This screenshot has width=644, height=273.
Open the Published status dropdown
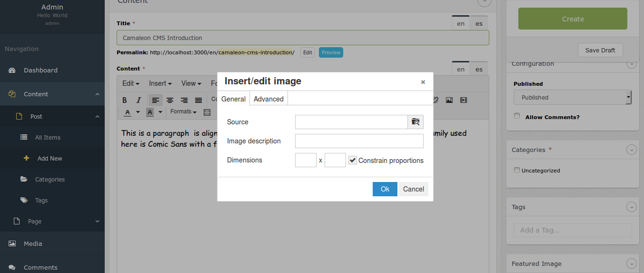(572, 97)
